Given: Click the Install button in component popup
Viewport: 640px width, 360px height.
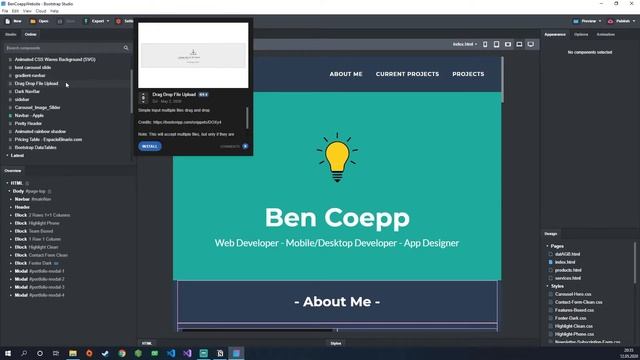Looking at the screenshot, I should click(150, 146).
